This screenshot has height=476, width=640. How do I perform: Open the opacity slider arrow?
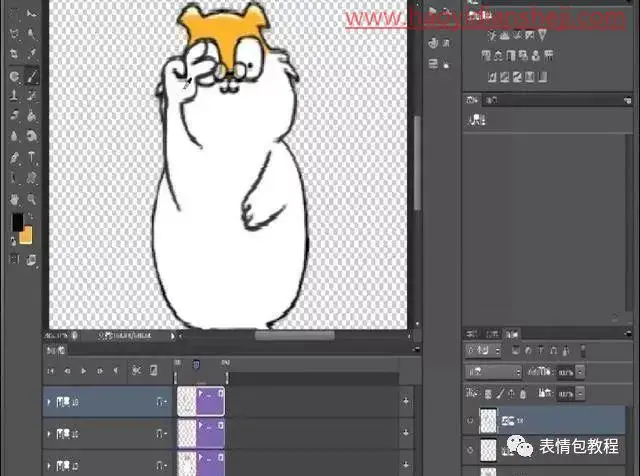pos(580,372)
